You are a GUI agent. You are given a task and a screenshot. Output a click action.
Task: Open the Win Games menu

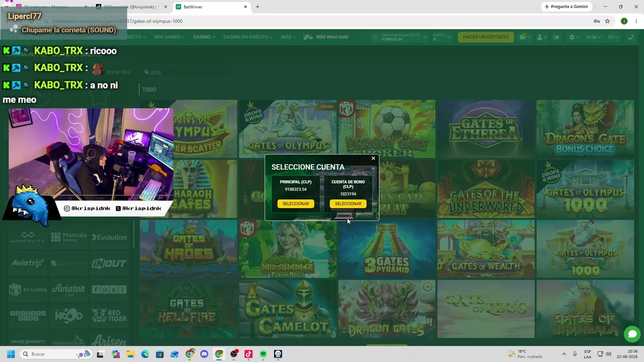[x=170, y=37]
